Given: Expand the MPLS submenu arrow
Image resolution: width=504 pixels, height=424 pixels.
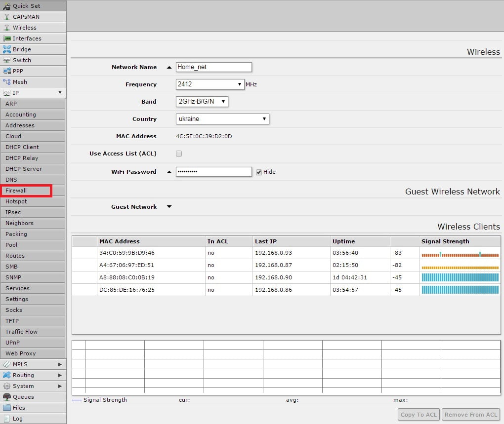Looking at the screenshot, I should pos(60,364).
